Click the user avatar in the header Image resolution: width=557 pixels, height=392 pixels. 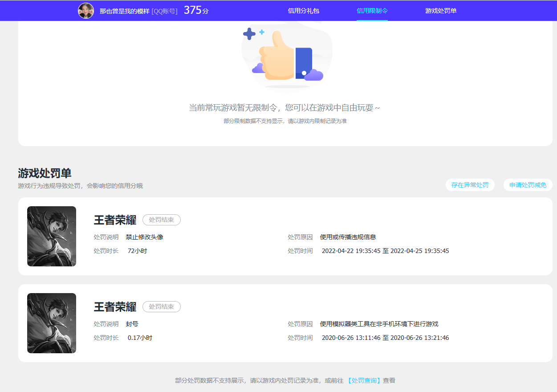tap(86, 11)
